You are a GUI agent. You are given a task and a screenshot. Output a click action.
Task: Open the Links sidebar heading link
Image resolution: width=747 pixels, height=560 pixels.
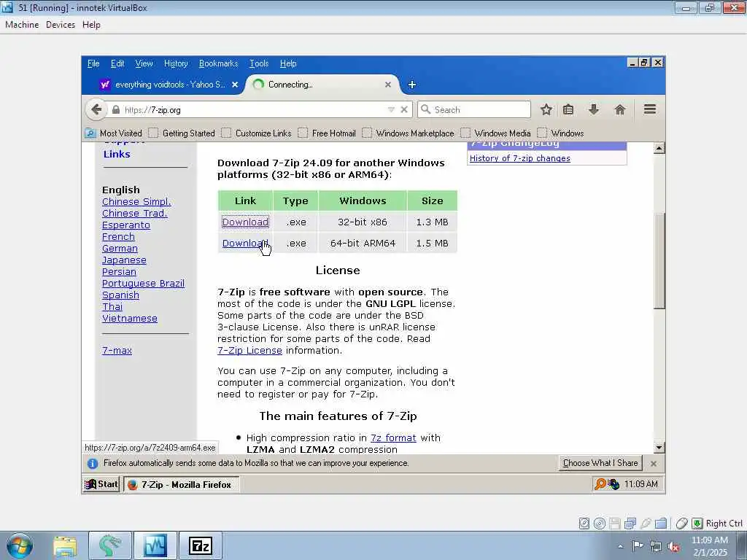117,154
